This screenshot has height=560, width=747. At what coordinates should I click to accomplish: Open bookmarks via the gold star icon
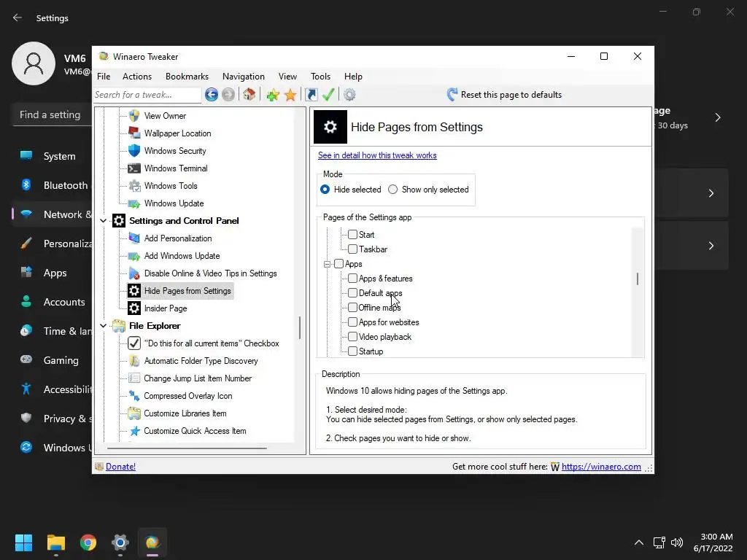pos(290,95)
